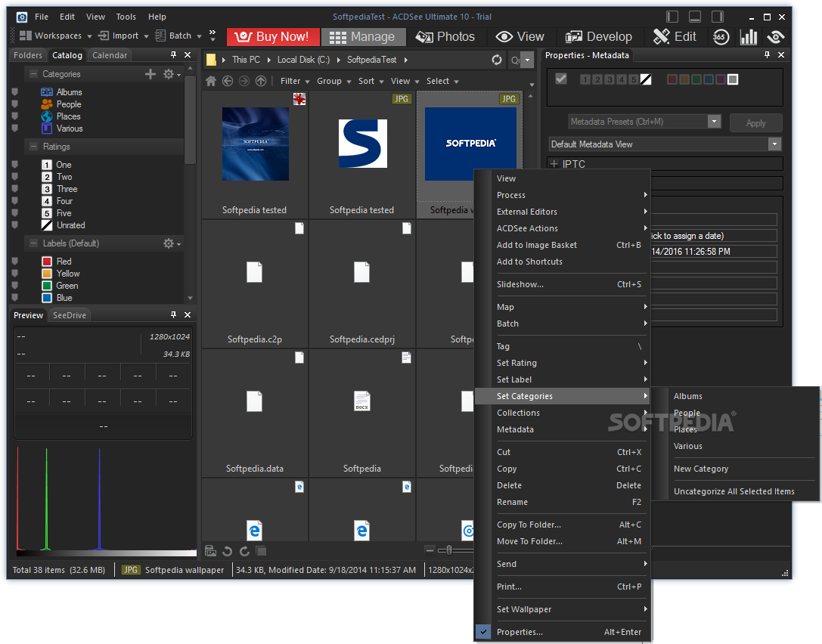Switch to Manage mode

click(361, 37)
